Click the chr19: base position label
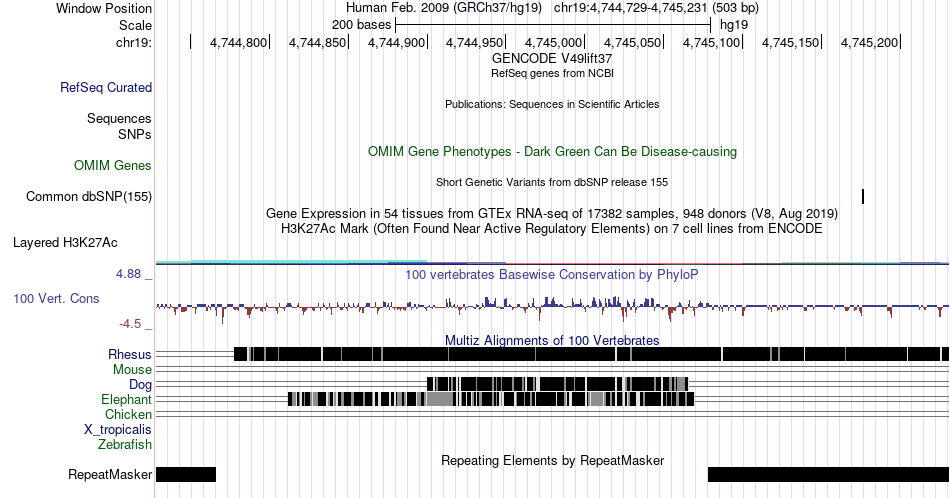This screenshot has width=950, height=498. click(x=134, y=42)
